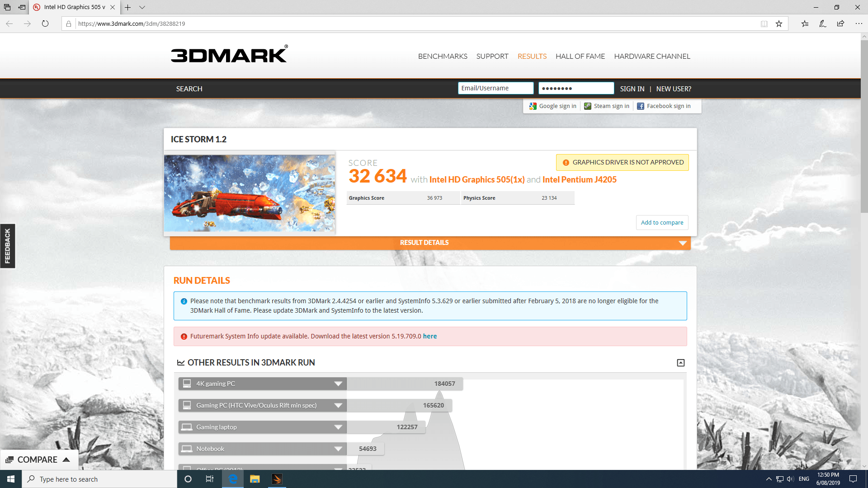Click the Google logo icon
This screenshot has height=488, width=868.
[533, 106]
